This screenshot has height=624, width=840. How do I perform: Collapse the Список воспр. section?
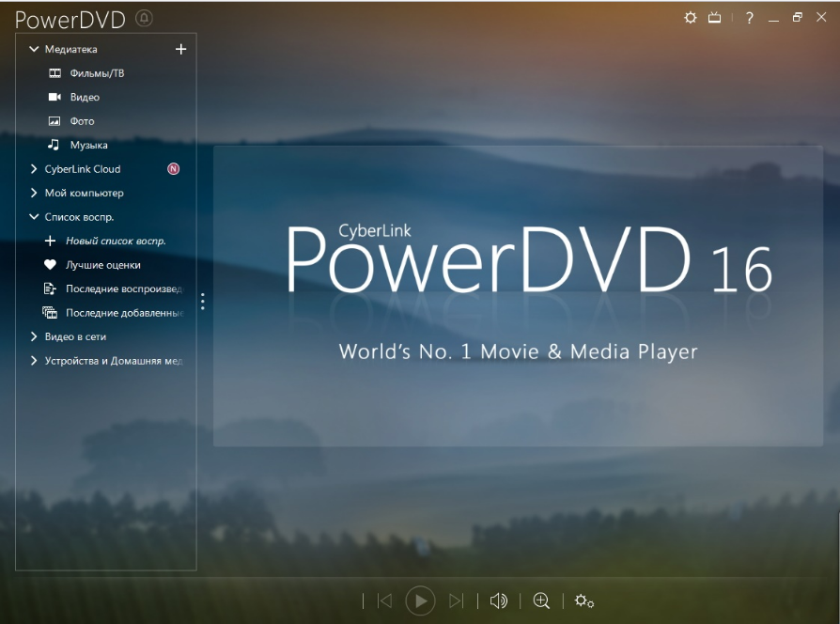pos(34,217)
